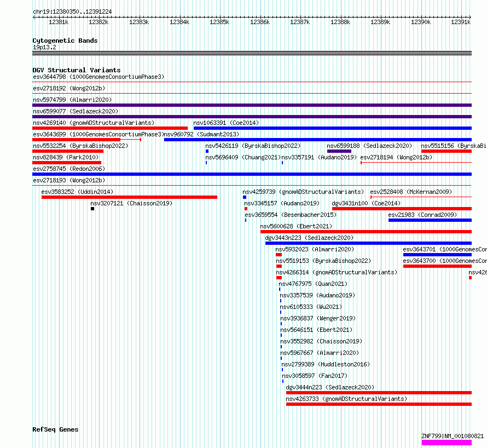
Task: Click the esv3659554 Besenbacher2015 label
Action: [291, 215]
